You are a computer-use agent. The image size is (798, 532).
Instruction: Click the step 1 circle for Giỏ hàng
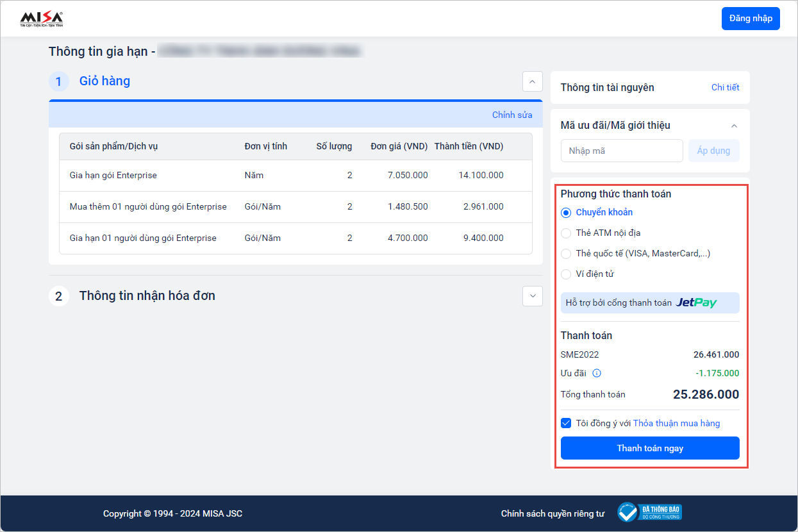59,81
